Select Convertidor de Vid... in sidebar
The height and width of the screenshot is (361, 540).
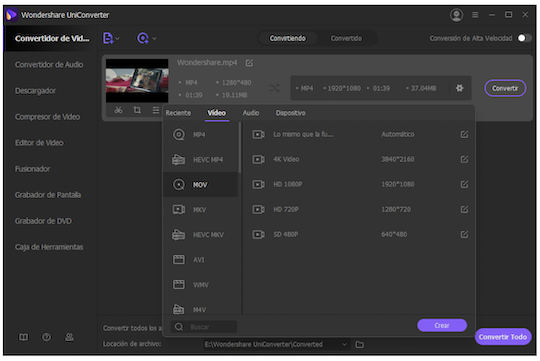click(x=52, y=39)
